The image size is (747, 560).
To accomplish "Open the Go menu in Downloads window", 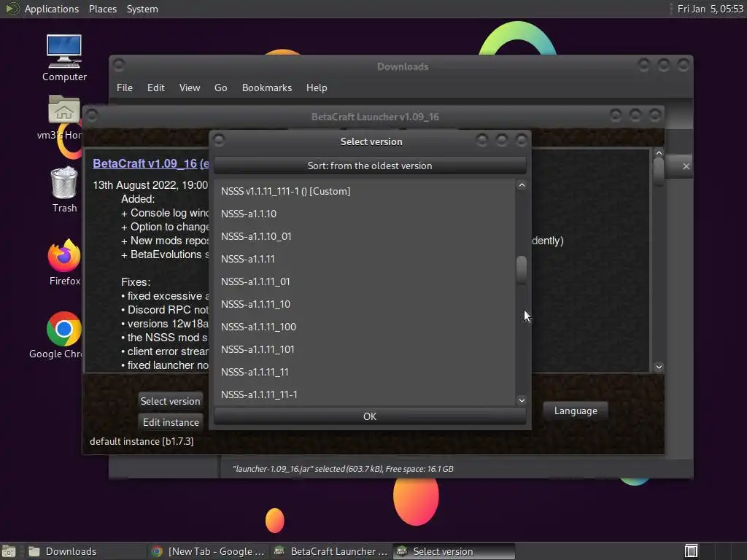I will point(220,87).
